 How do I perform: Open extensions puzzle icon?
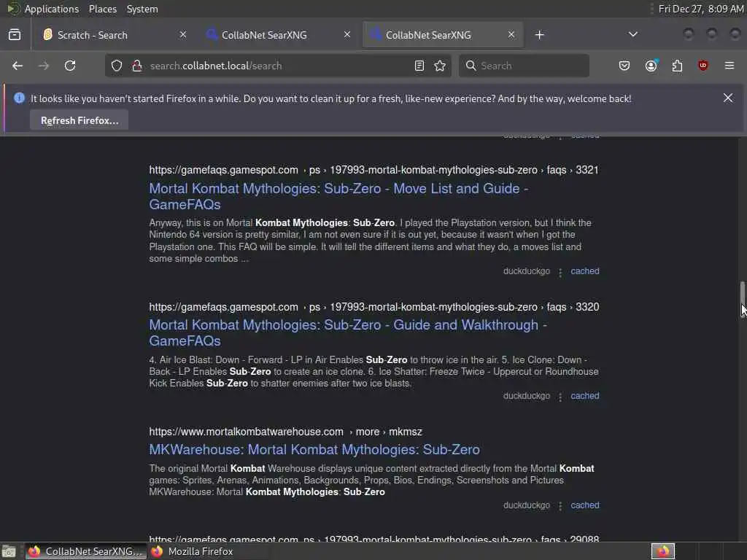677,66
